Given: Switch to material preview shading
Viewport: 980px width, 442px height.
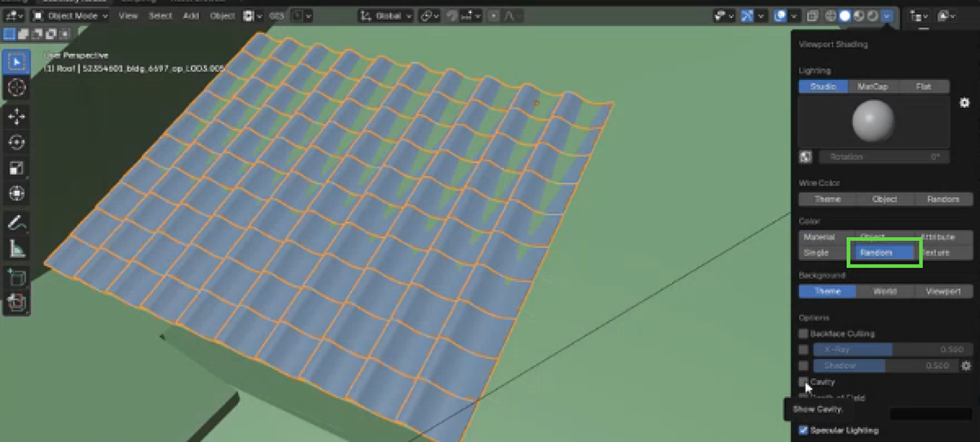Looking at the screenshot, I should click(x=859, y=16).
